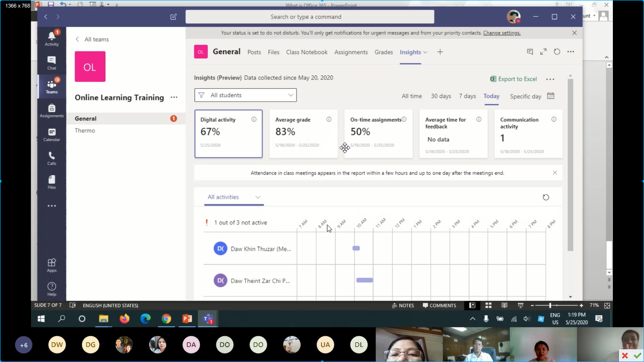Refresh the activities chart
This screenshot has height=362, width=644.
click(x=546, y=197)
